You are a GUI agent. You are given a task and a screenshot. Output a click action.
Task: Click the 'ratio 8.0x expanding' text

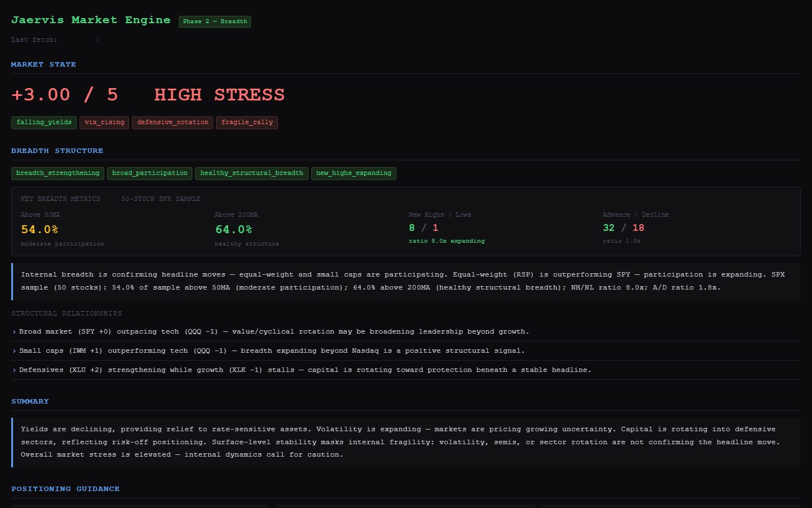(447, 241)
